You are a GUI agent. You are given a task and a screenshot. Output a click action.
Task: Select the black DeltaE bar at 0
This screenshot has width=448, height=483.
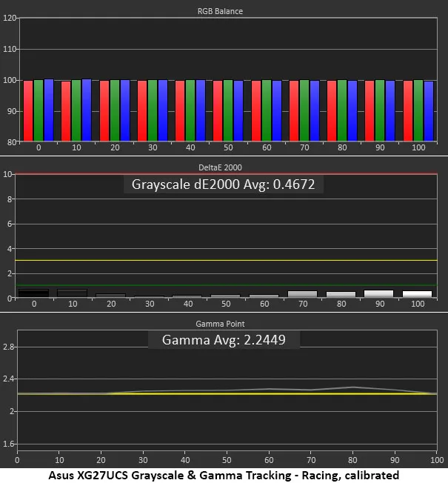tap(33, 293)
